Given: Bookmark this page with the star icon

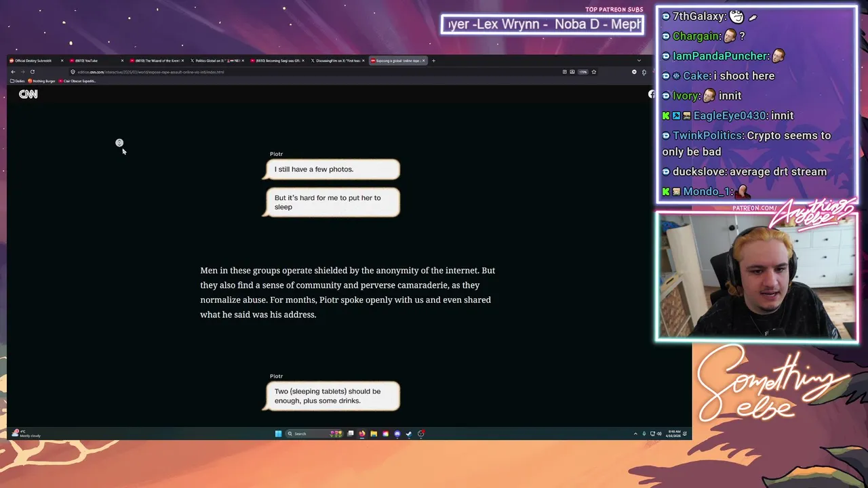Looking at the screenshot, I should 594,72.
